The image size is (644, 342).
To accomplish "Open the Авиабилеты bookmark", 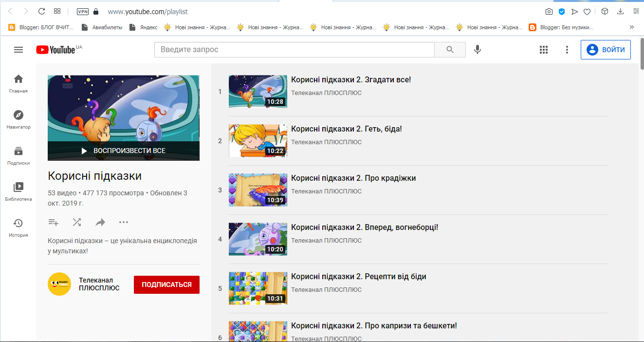I will (102, 27).
